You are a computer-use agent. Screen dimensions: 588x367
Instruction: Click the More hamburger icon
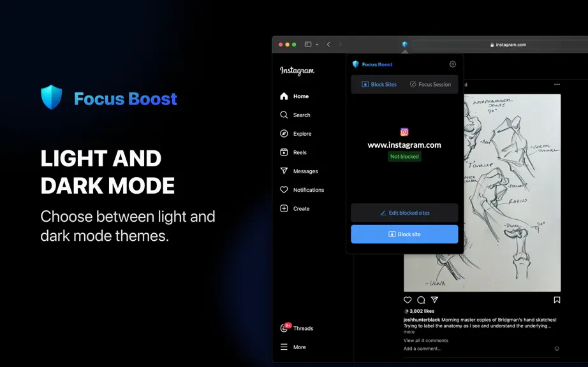pos(284,347)
